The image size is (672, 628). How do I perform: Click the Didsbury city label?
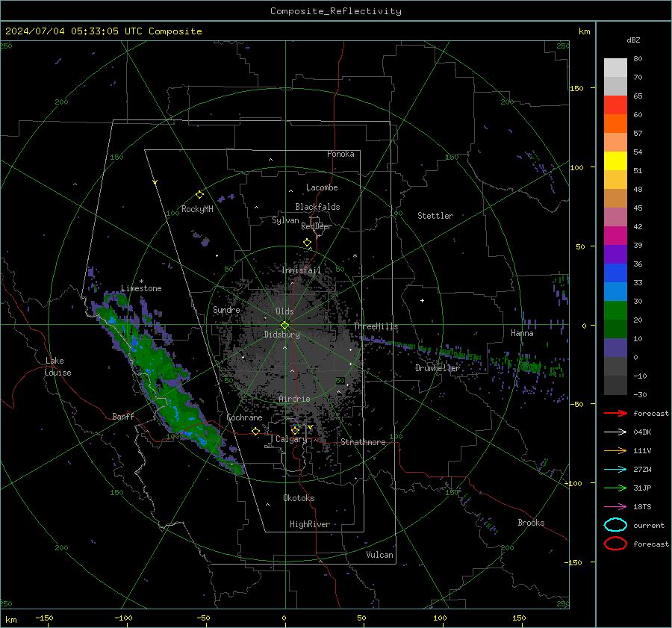point(281,335)
